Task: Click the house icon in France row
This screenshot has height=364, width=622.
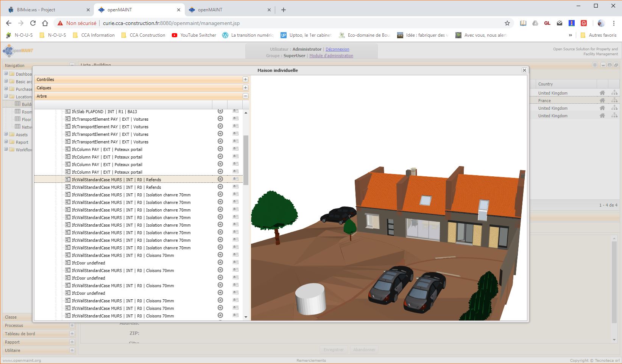Action: point(602,101)
